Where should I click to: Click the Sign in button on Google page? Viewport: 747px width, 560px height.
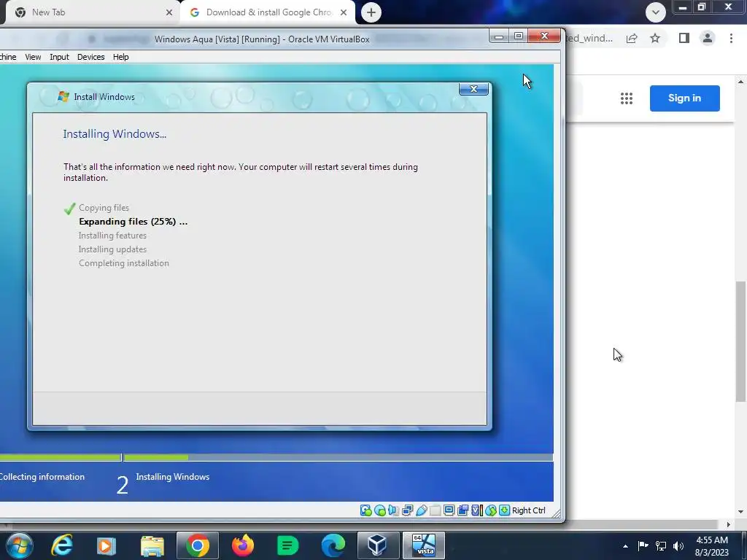[684, 98]
